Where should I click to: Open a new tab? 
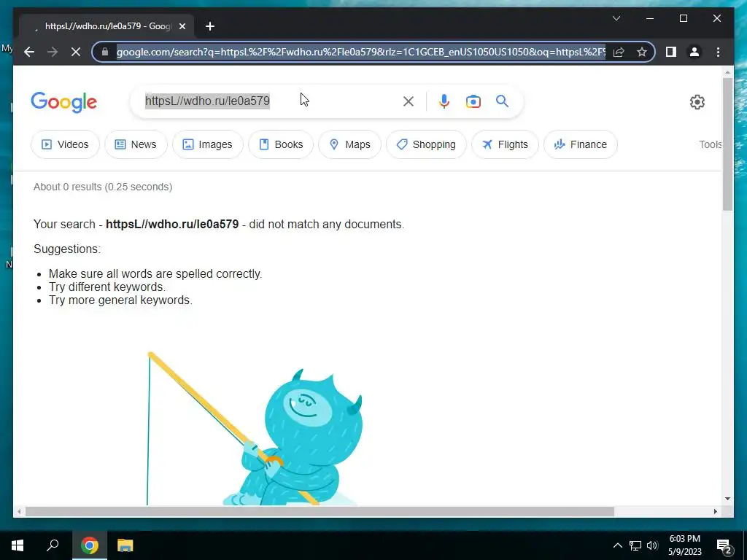pos(210,26)
